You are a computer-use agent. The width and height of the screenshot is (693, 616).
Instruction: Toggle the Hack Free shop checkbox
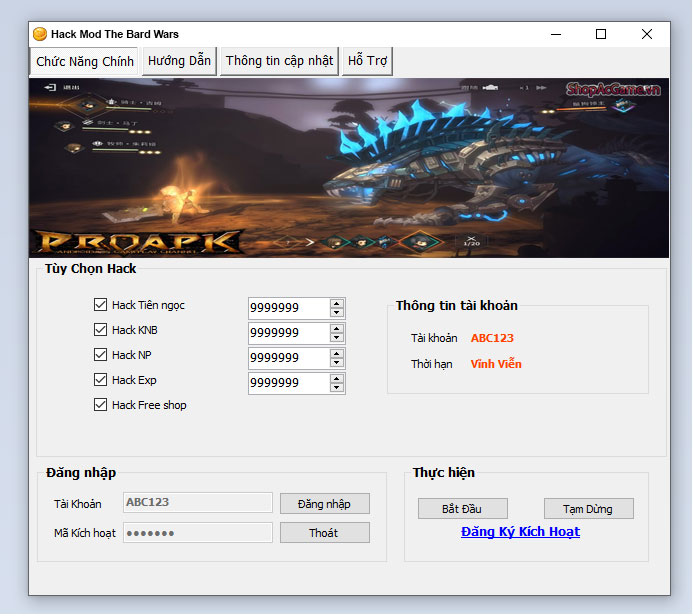[100, 405]
